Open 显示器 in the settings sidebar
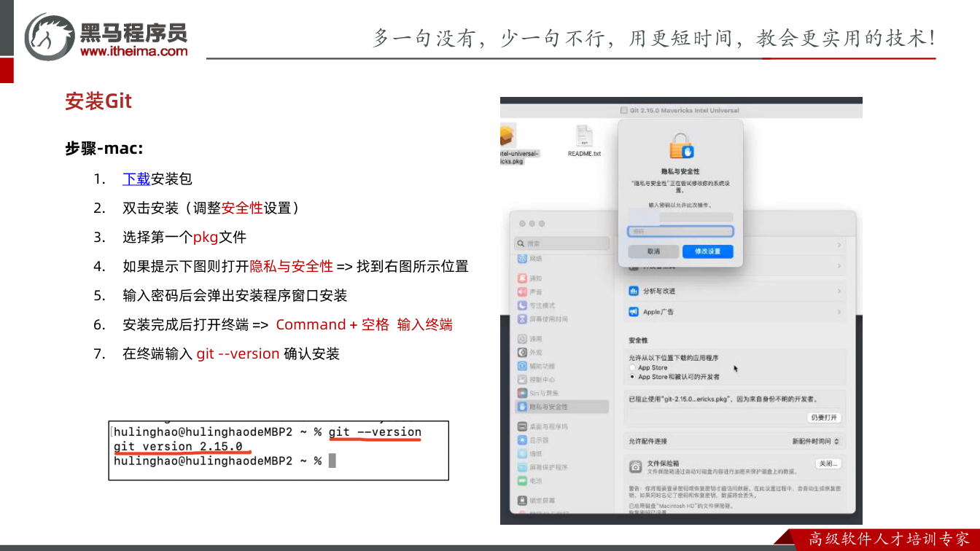This screenshot has height=551, width=980. (532, 440)
